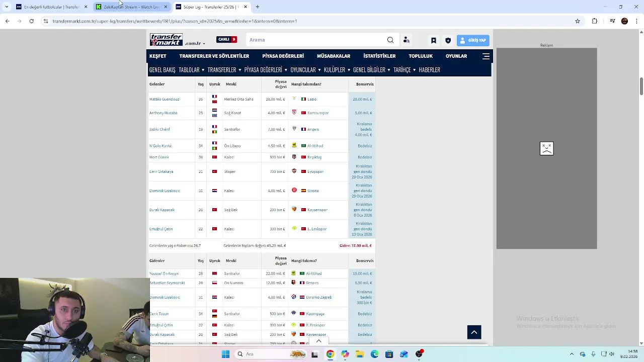Open Youssef En-Nesyri player link
The width and height of the screenshot is (644, 362).
pyautogui.click(x=164, y=274)
